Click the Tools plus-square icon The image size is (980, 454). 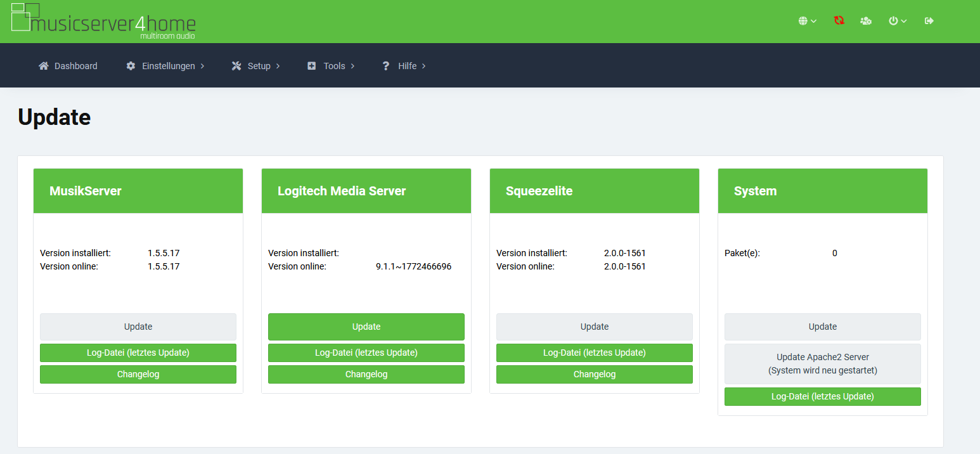point(311,66)
